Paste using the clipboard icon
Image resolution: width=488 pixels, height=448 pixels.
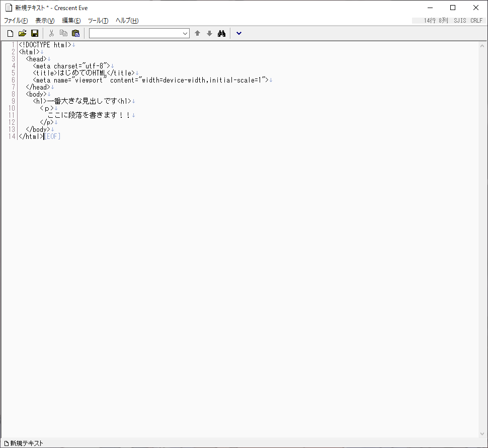(x=75, y=33)
